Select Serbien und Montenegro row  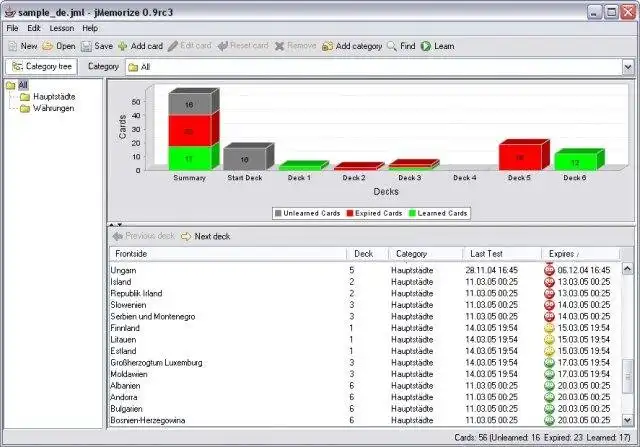tap(365, 316)
